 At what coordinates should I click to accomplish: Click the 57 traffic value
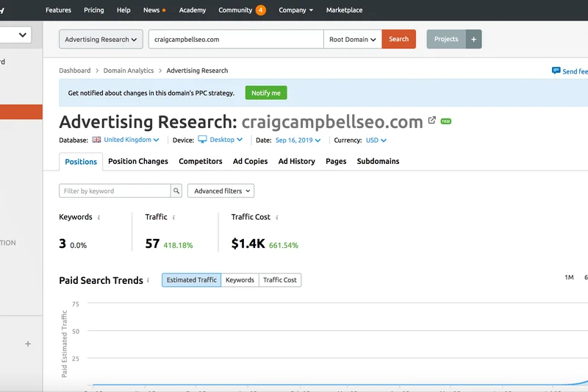coord(152,244)
